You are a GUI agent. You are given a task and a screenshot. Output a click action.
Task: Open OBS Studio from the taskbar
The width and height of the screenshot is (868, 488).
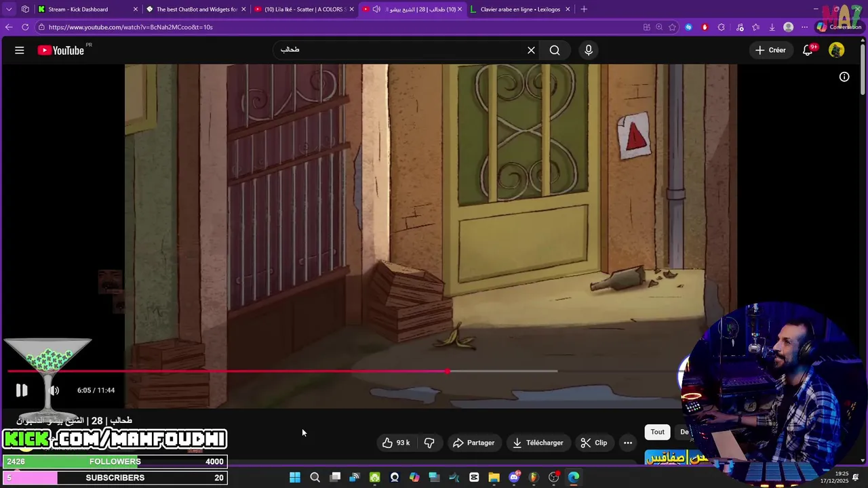(553, 477)
